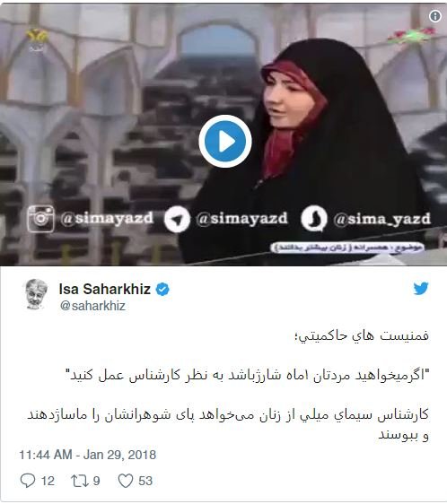Click the retweet count 9
The width and height of the screenshot is (447, 504).
tap(97, 481)
